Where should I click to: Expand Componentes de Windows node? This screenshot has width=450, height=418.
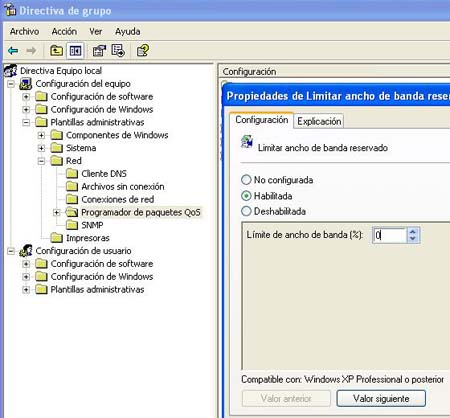(x=41, y=135)
